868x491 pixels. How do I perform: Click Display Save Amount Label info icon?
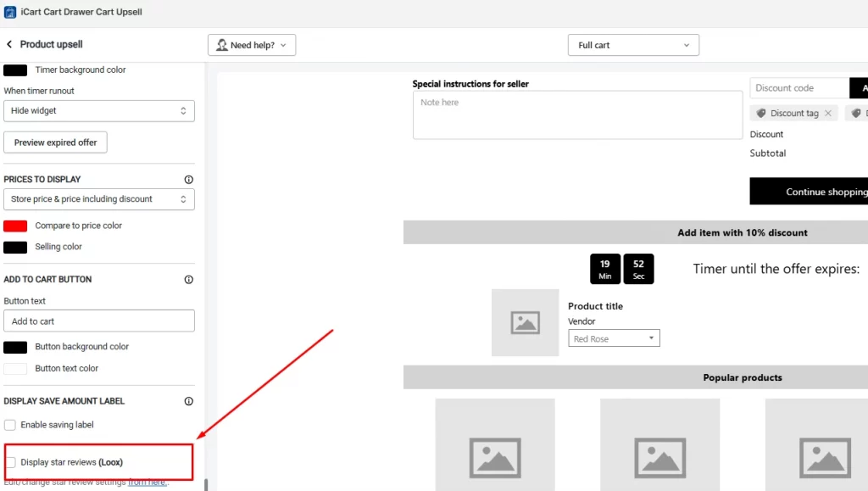[188, 401]
